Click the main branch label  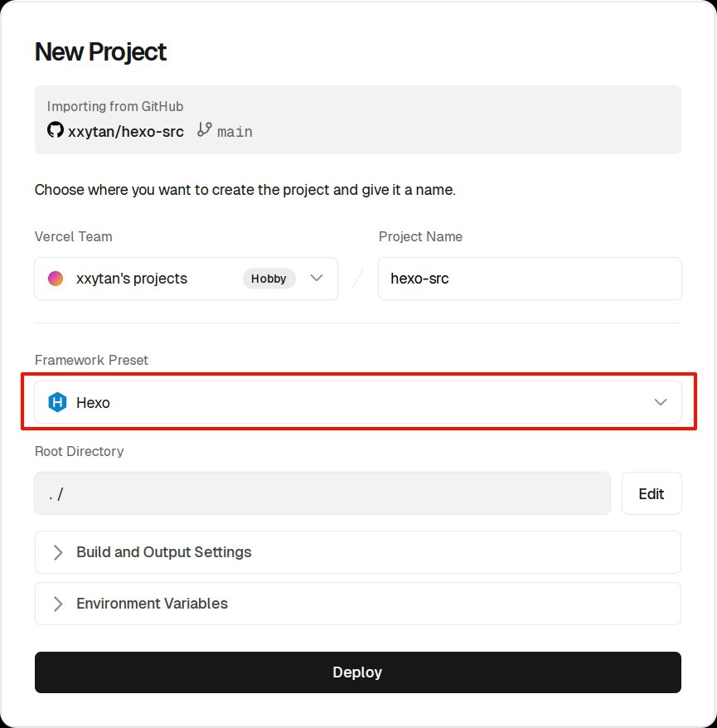(235, 132)
